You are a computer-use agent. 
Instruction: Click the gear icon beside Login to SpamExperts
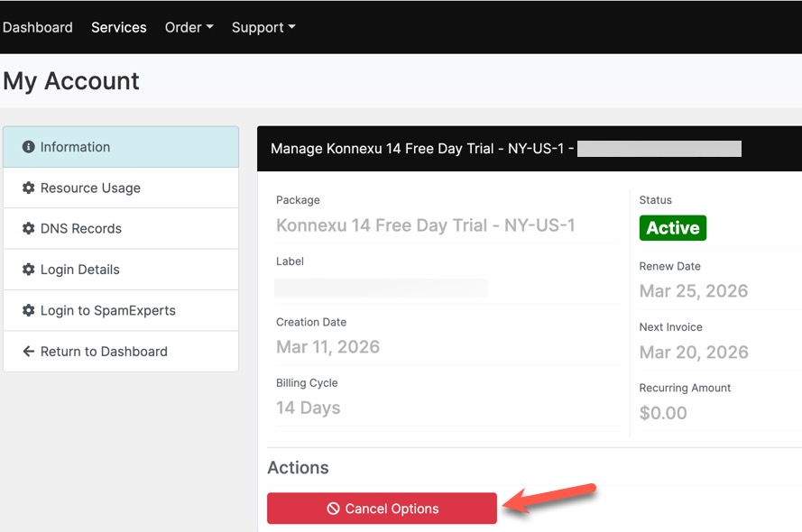pos(30,310)
